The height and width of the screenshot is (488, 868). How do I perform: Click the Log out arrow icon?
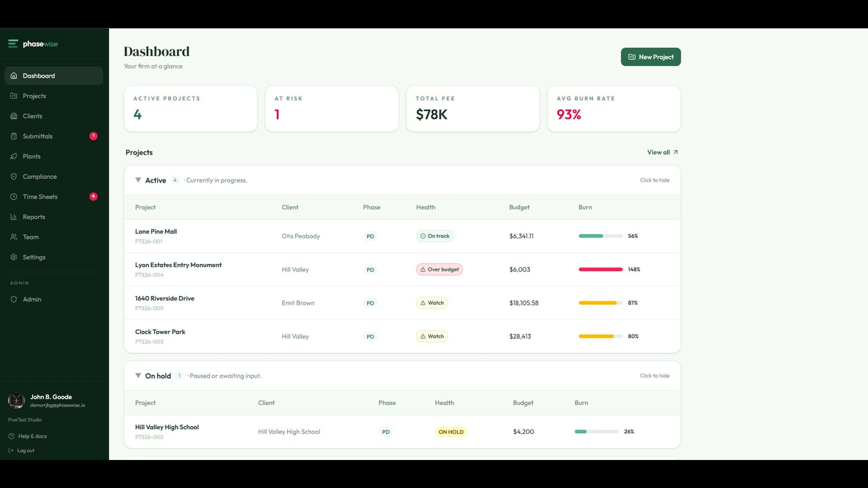click(11, 450)
